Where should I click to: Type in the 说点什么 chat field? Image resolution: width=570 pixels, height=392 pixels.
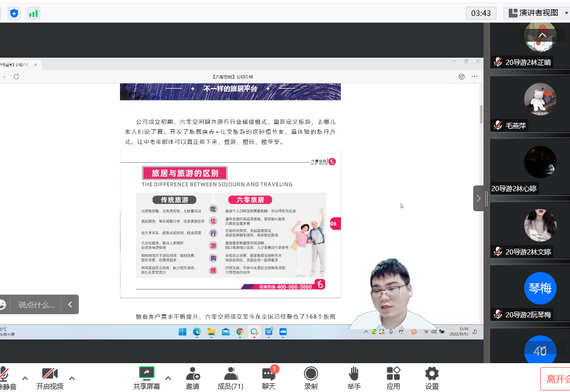(x=37, y=304)
